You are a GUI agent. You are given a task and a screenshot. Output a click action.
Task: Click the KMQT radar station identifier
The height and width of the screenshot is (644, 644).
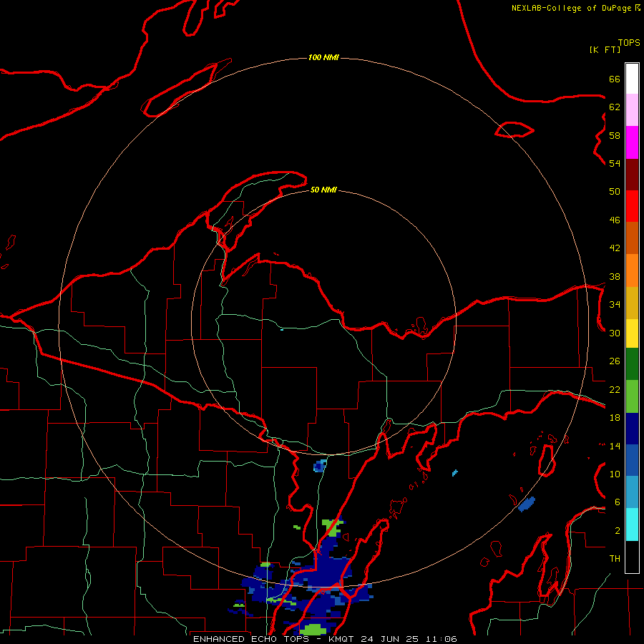tap(341, 639)
